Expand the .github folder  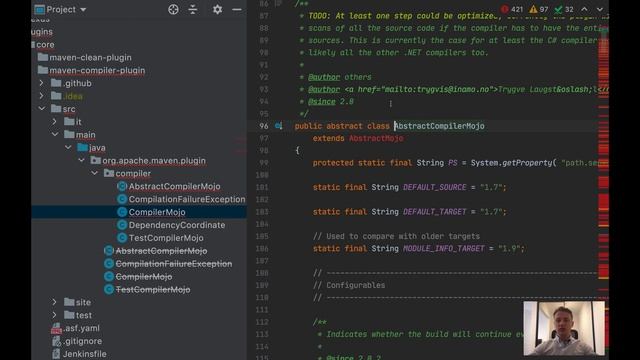(x=41, y=83)
